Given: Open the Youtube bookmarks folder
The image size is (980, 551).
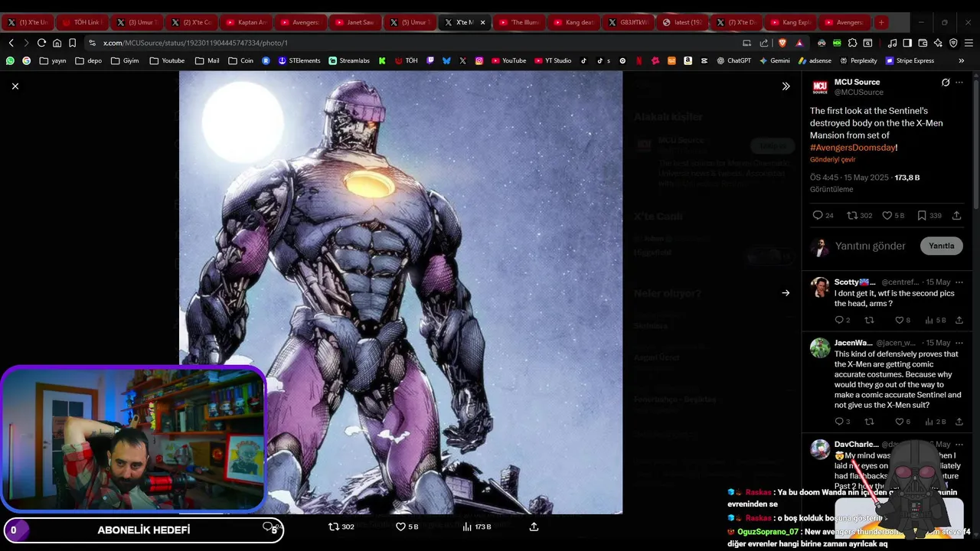Looking at the screenshot, I should point(167,60).
